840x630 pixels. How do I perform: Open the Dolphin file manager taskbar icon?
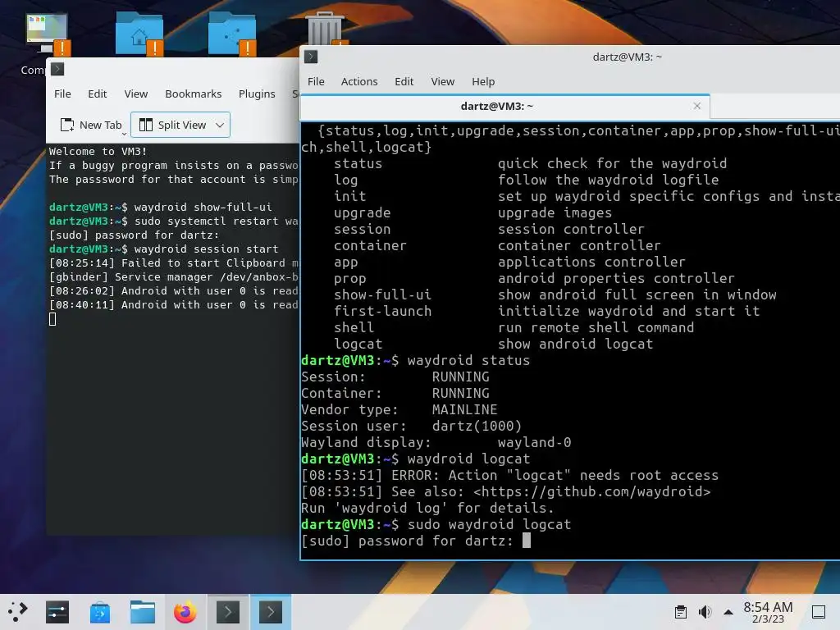[143, 612]
